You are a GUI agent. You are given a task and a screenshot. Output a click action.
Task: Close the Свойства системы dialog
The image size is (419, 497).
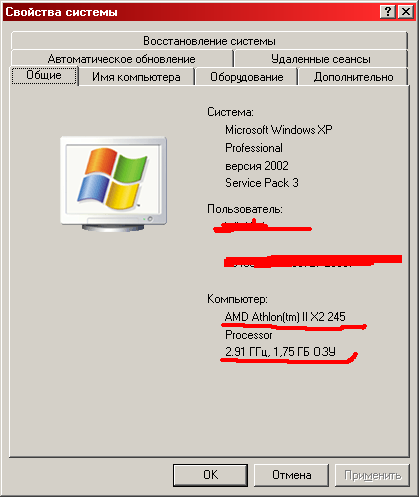(406, 12)
